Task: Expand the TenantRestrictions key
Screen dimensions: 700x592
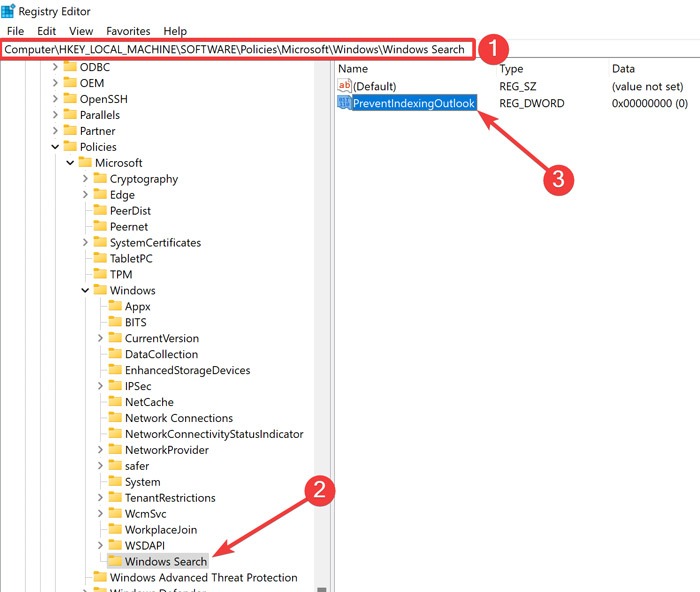Action: (x=100, y=497)
